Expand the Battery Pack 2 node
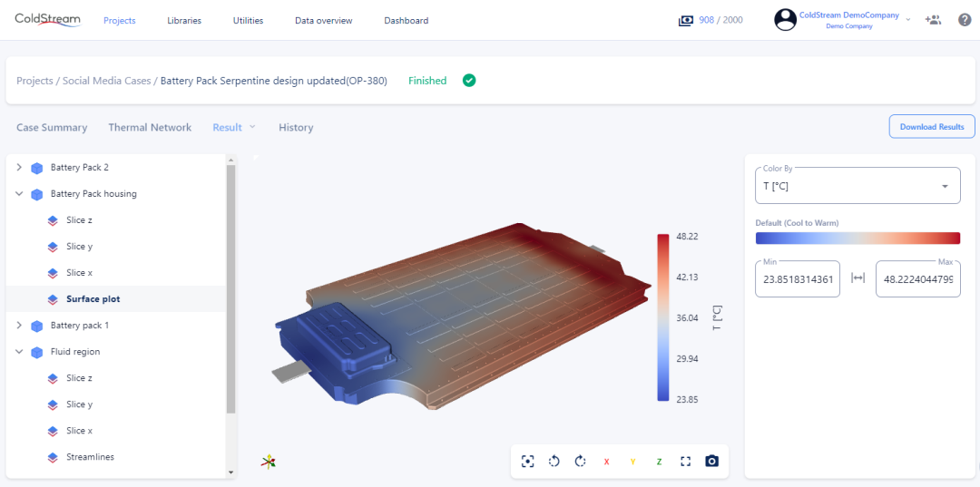 [19, 168]
